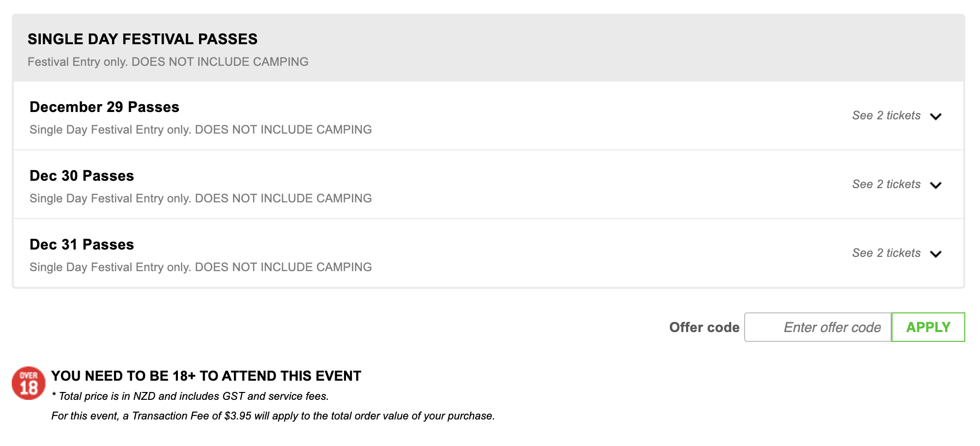Click the 18+ to attend notice heading

[206, 376]
